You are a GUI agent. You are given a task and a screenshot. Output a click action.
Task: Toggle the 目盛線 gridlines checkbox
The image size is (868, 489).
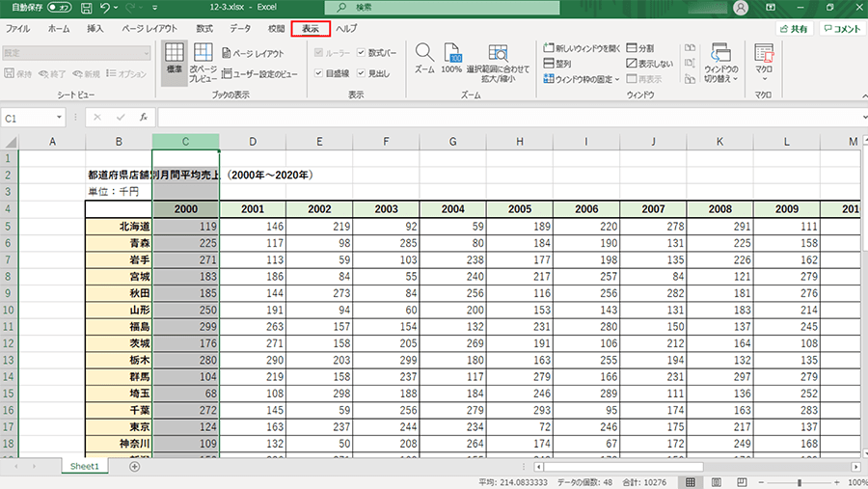318,73
